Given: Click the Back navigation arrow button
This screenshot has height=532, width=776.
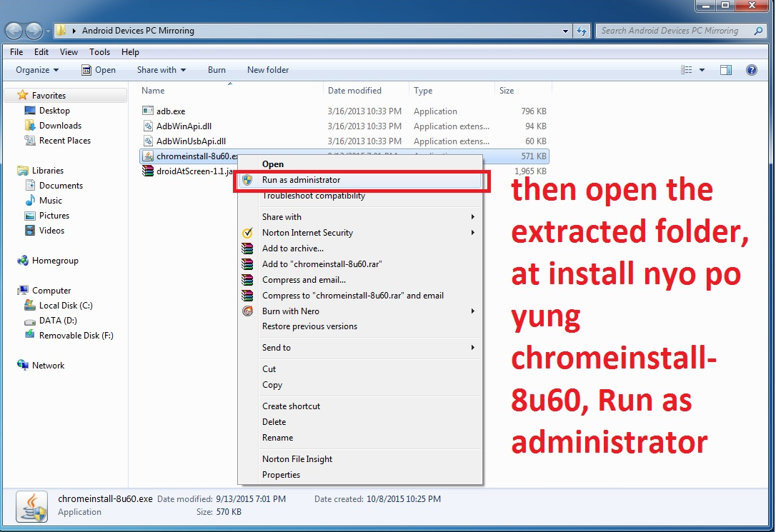Looking at the screenshot, I should pyautogui.click(x=14, y=31).
